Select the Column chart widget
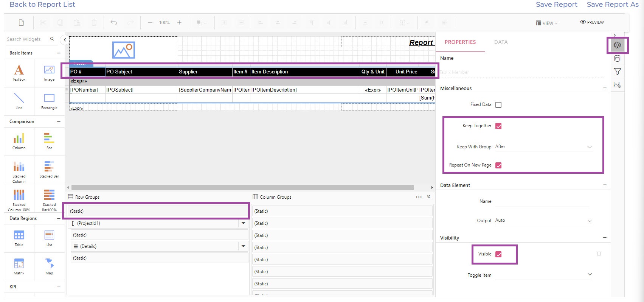Screen dimensions: 644x302 click(x=19, y=141)
